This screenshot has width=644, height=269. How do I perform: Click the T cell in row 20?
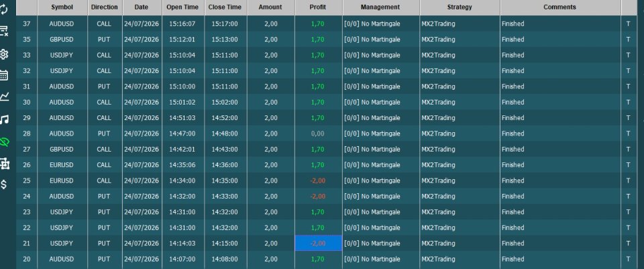(x=628, y=259)
